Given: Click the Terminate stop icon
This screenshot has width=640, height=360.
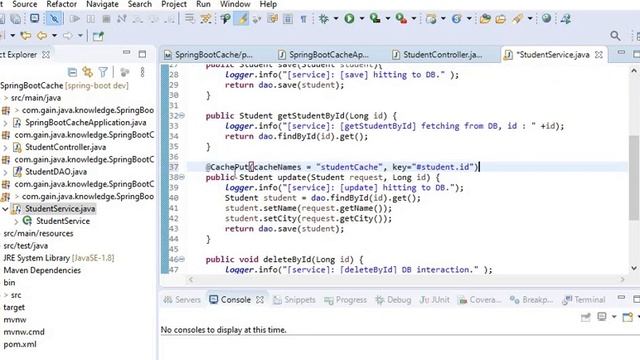Looking at the screenshot, I should pyautogui.click(x=106, y=18).
